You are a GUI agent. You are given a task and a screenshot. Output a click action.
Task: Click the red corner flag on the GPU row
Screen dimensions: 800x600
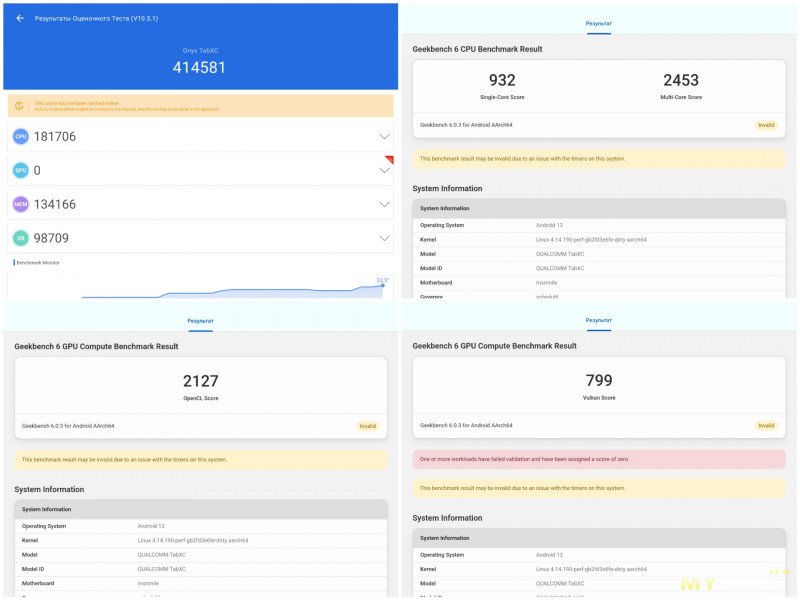pos(390,159)
